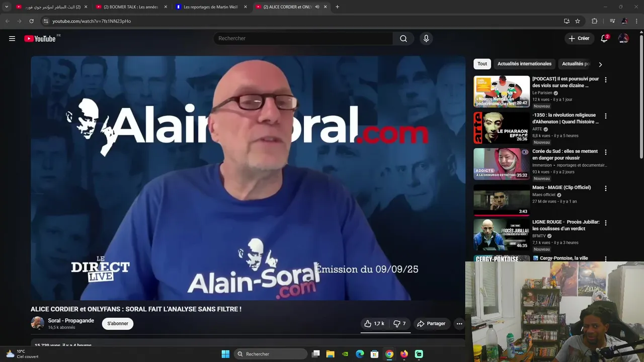Open Le Parisien channel name
Image resolution: width=644 pixels, height=362 pixels.
click(x=542, y=93)
